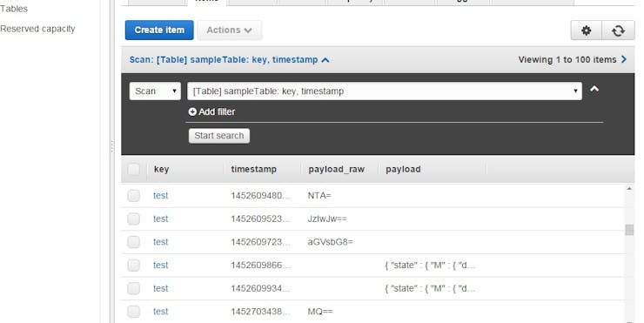The height and width of the screenshot is (323, 644).
Task: Click the scroll-up arrow of the table
Action: [629, 189]
